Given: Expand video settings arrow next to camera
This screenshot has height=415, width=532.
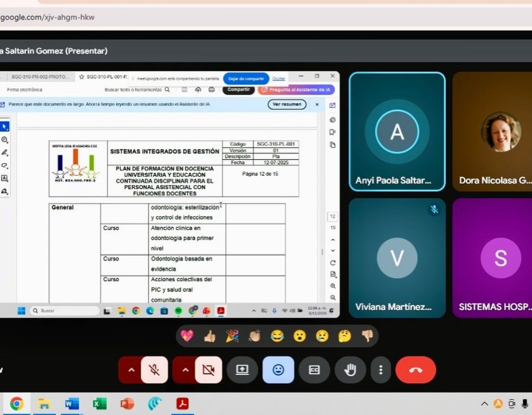Looking at the screenshot, I should [x=185, y=370].
